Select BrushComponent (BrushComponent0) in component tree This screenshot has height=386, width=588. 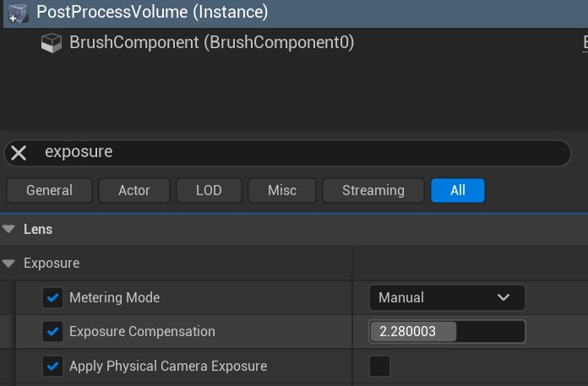point(211,42)
